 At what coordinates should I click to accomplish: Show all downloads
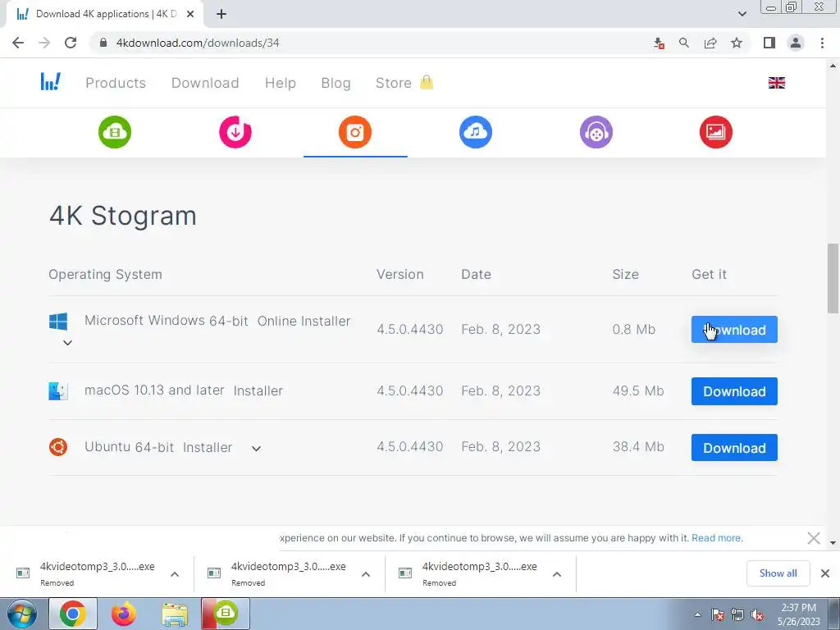point(778,573)
